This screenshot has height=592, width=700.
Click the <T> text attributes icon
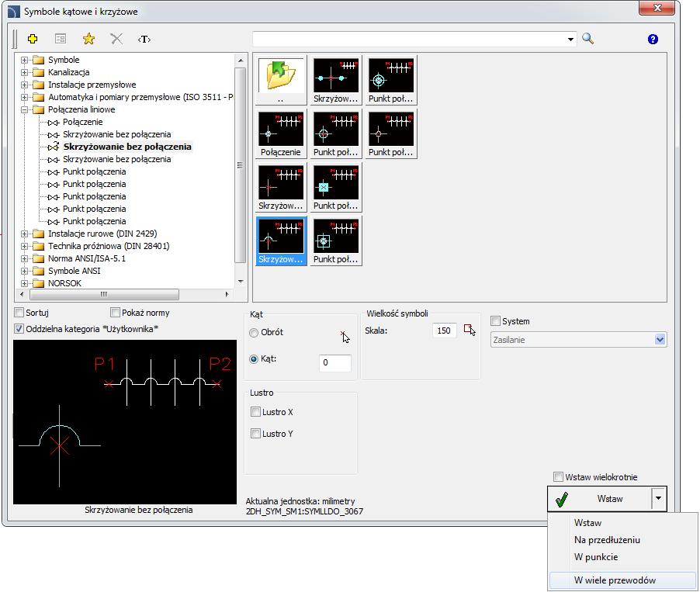(x=144, y=40)
